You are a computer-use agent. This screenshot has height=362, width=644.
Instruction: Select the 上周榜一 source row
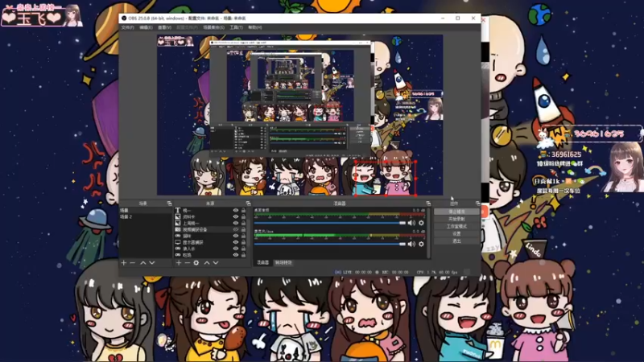click(210, 224)
